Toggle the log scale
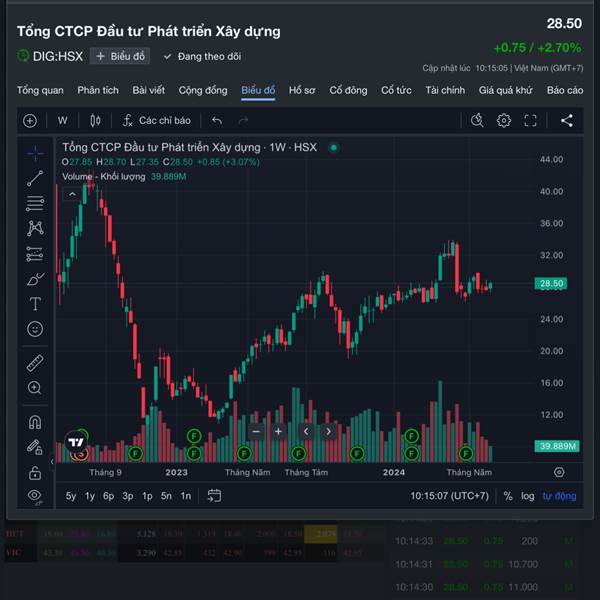Image resolution: width=600 pixels, height=600 pixels. coord(527,496)
